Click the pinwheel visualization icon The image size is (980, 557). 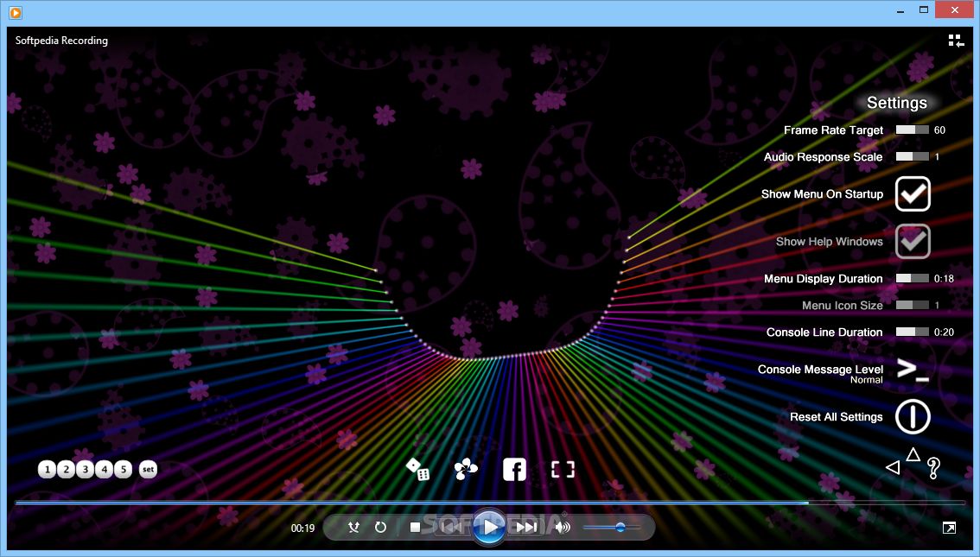click(x=466, y=469)
